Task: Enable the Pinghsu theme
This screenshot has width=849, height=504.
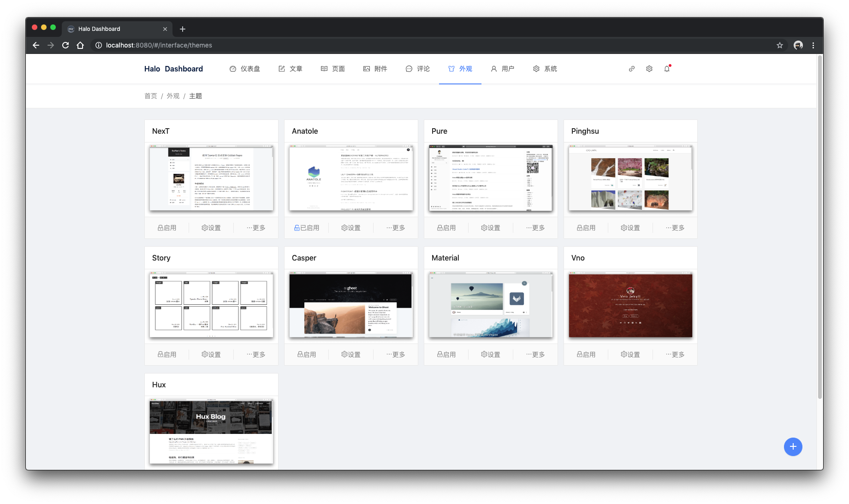Action: 586,227
